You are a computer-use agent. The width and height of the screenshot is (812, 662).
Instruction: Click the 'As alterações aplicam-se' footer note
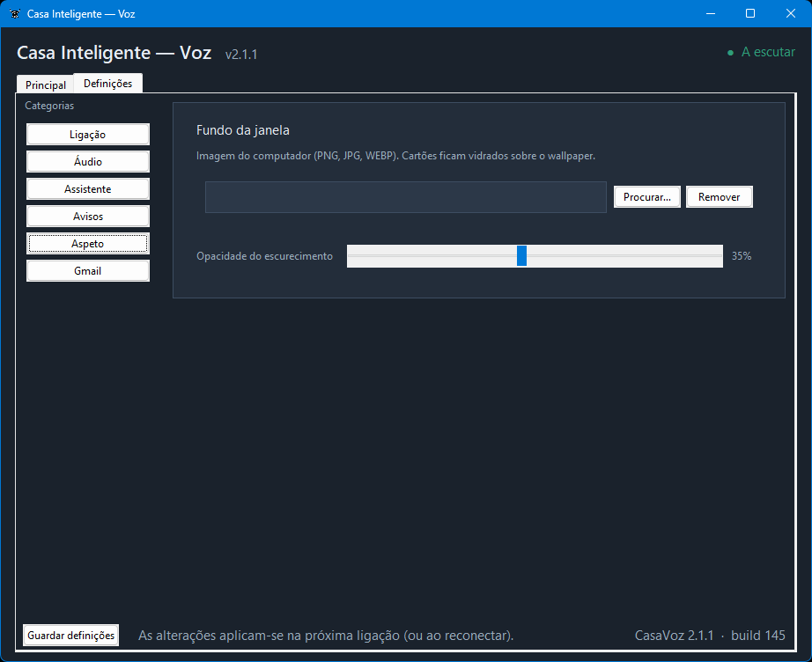(x=326, y=635)
